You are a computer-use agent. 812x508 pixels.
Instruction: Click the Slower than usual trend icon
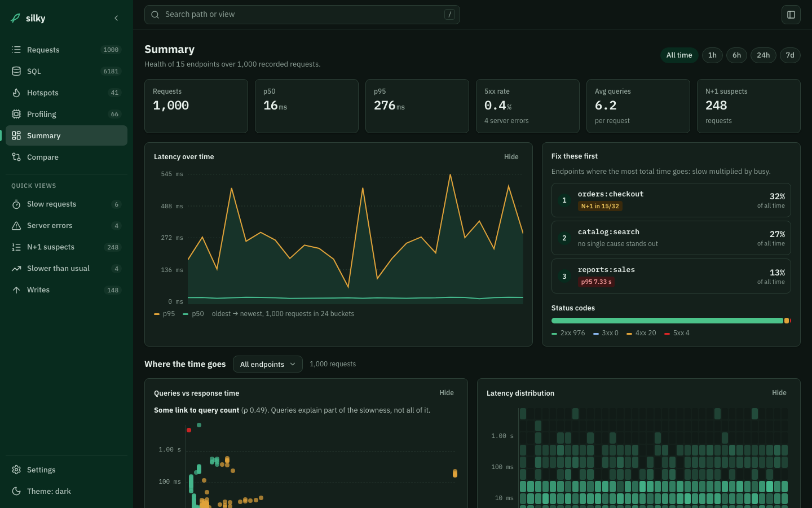coord(16,269)
